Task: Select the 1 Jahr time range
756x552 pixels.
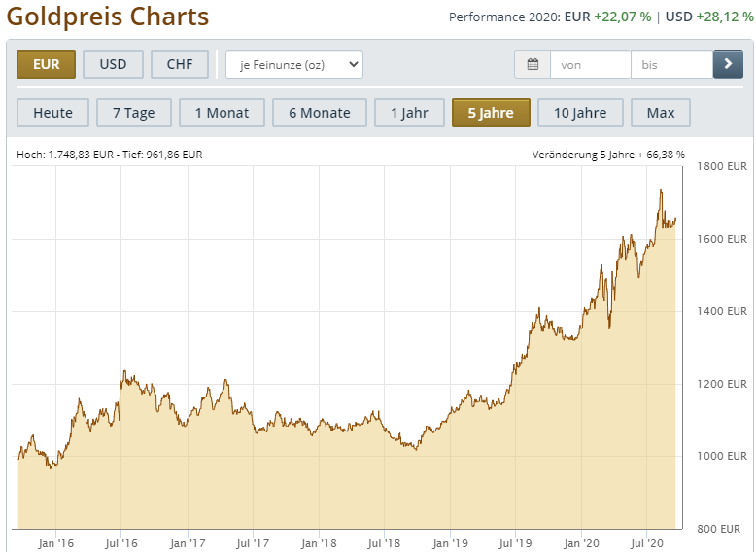Action: (x=409, y=113)
